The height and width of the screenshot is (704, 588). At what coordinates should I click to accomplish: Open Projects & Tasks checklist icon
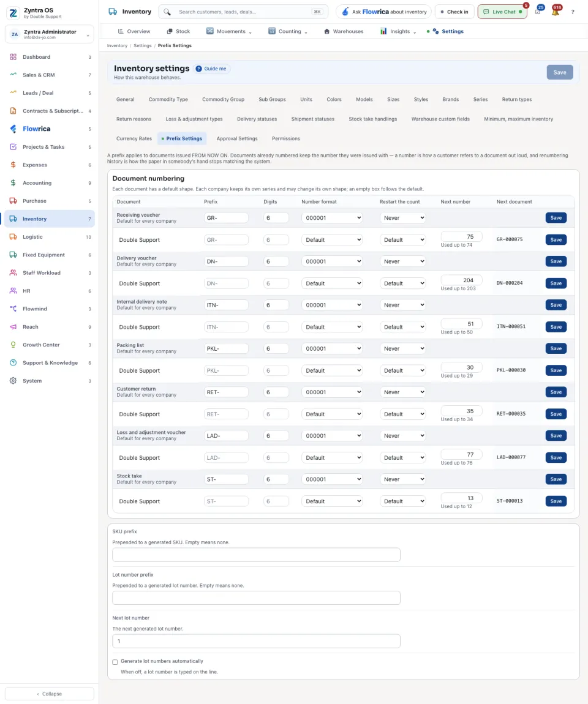pyautogui.click(x=13, y=147)
